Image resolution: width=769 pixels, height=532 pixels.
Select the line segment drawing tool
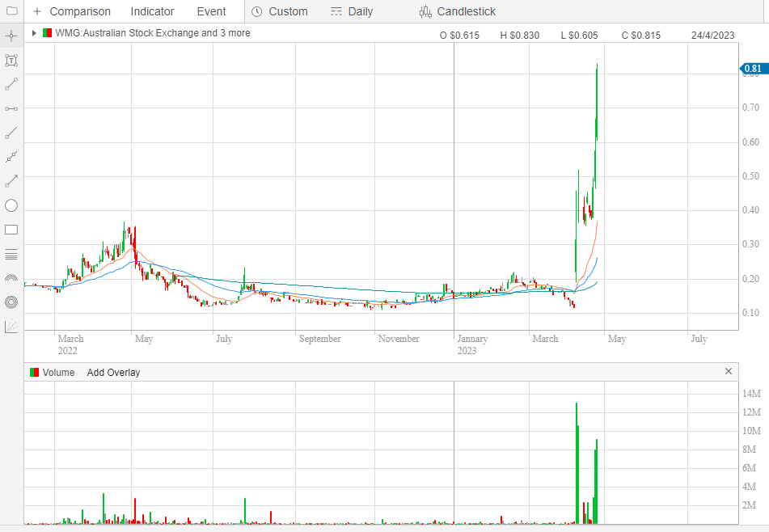point(11,84)
